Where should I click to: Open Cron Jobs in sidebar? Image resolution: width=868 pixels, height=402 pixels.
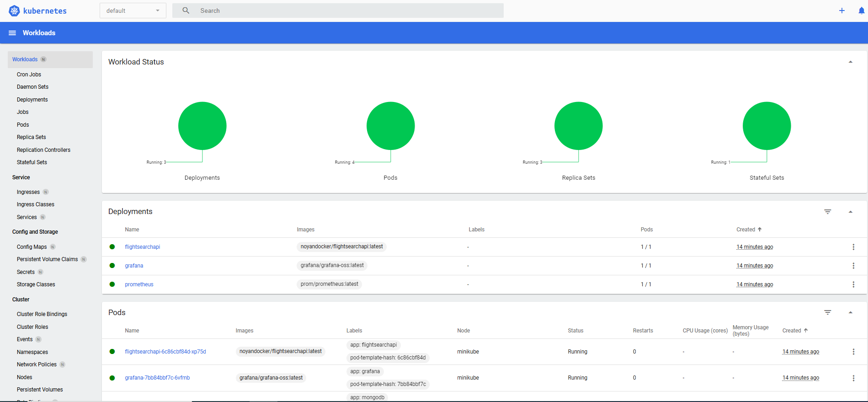29,75
